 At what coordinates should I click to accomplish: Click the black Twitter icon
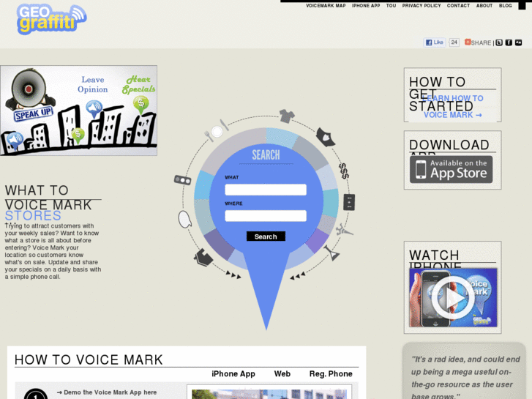[x=499, y=42]
